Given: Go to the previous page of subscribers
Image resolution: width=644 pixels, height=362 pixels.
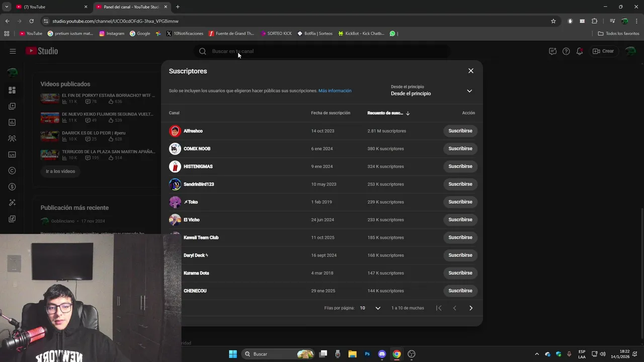Looking at the screenshot, I should [x=455, y=308].
